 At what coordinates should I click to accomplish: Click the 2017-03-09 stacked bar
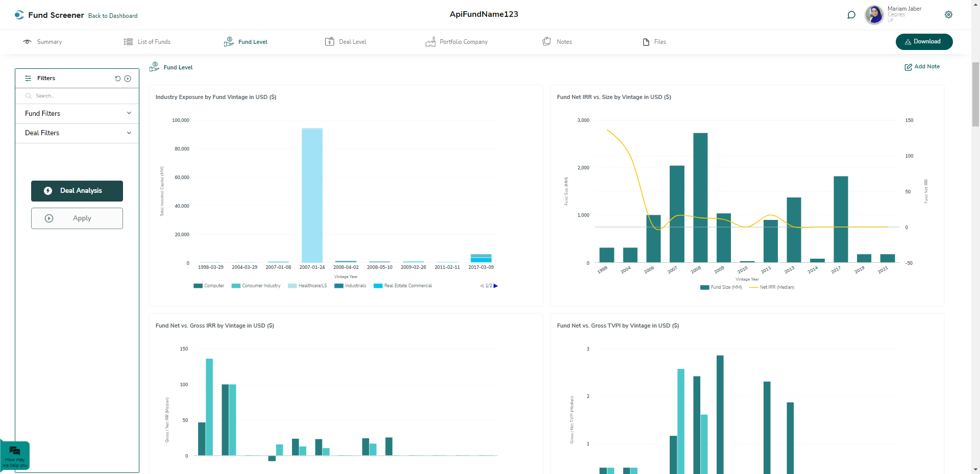tap(481, 258)
